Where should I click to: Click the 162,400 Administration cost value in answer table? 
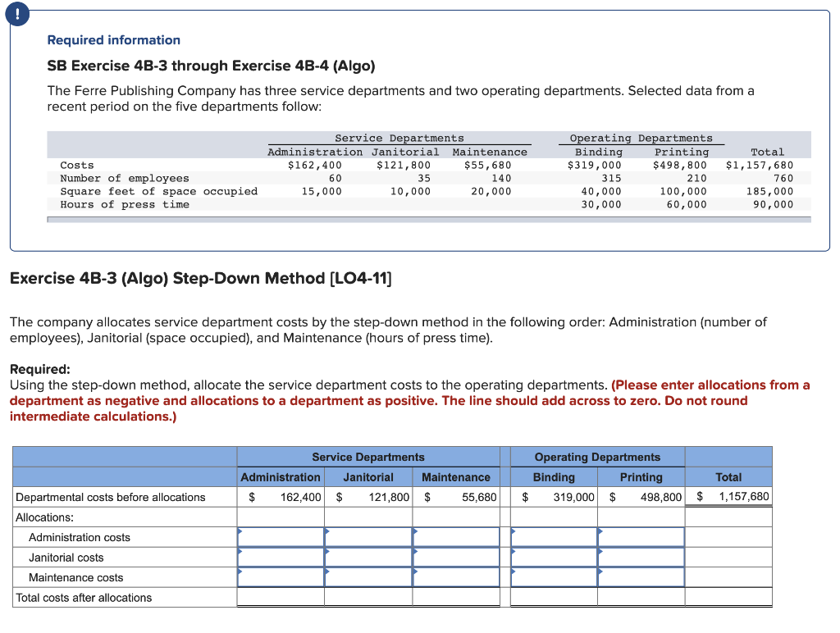(300, 497)
